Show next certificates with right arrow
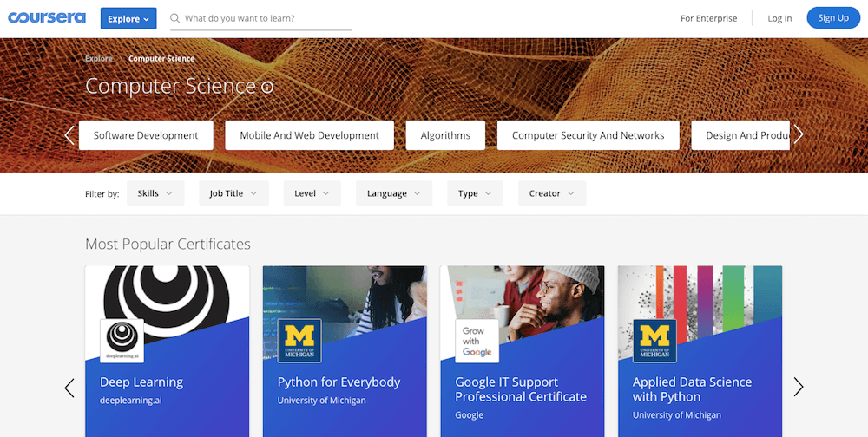 click(x=799, y=387)
